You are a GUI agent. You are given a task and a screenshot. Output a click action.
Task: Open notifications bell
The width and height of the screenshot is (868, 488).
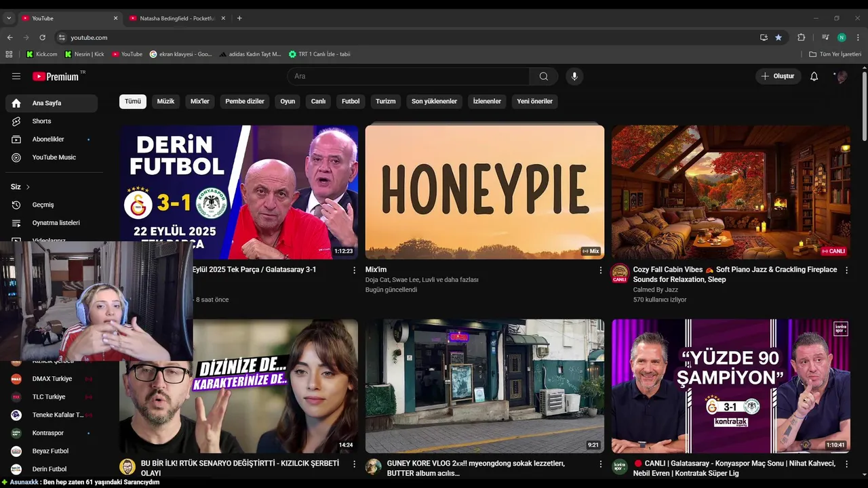(x=814, y=76)
